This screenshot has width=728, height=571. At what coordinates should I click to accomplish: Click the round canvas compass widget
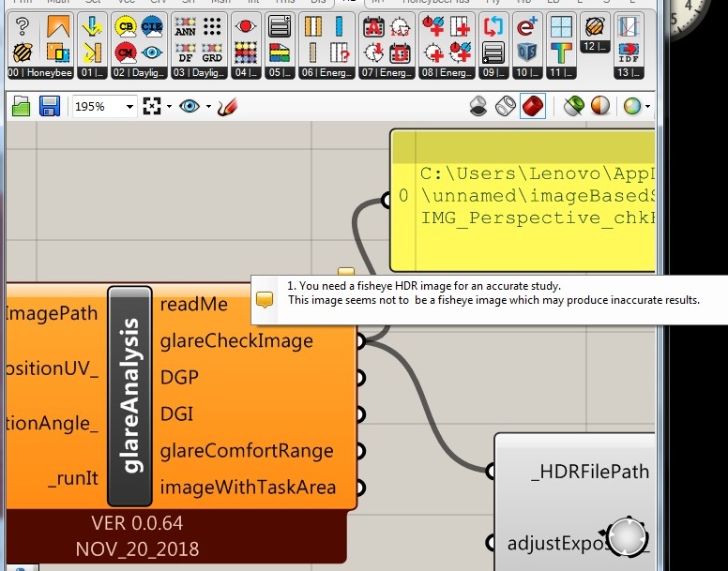[x=628, y=537]
